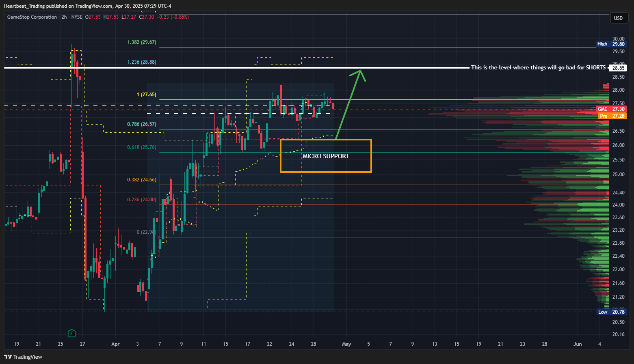The height and width of the screenshot is (364, 634).
Task: Click the MICRO SUPPORT text label
Action: click(x=326, y=156)
